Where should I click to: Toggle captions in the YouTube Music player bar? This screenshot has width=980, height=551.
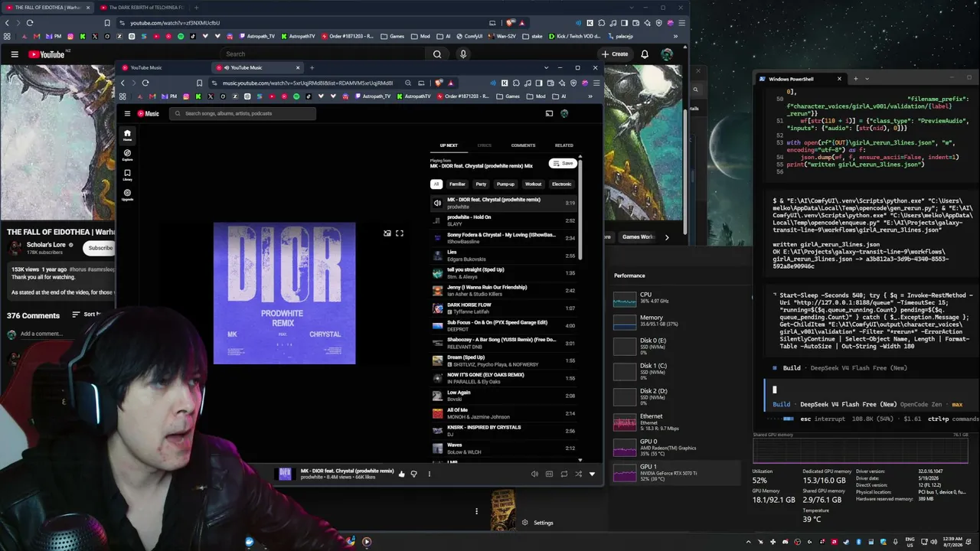[549, 474]
